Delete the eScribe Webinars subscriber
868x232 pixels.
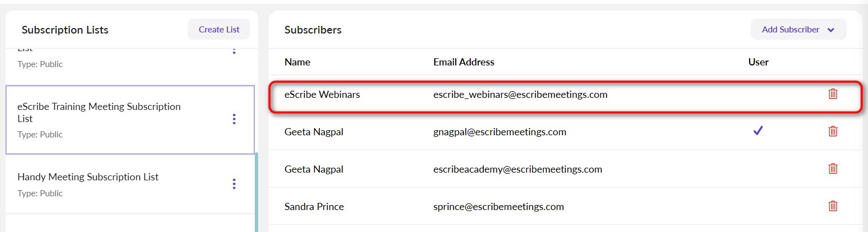tap(833, 94)
